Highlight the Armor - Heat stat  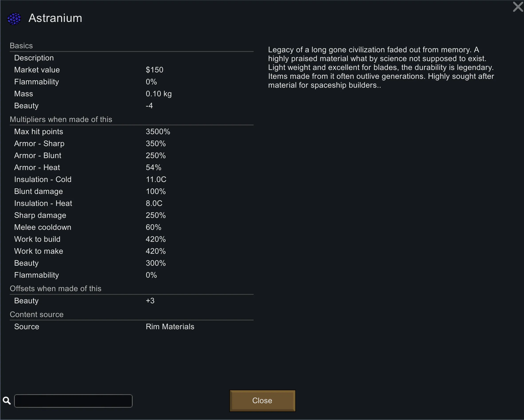(x=131, y=167)
